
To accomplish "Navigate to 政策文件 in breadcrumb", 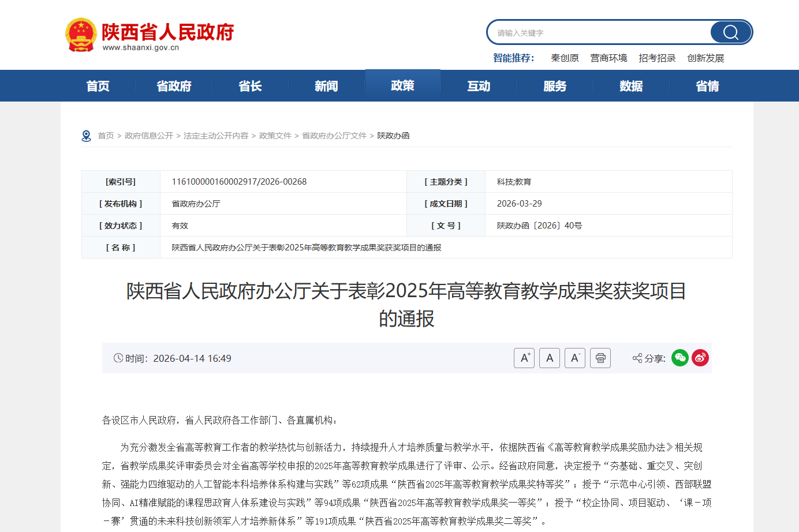I will click(275, 136).
